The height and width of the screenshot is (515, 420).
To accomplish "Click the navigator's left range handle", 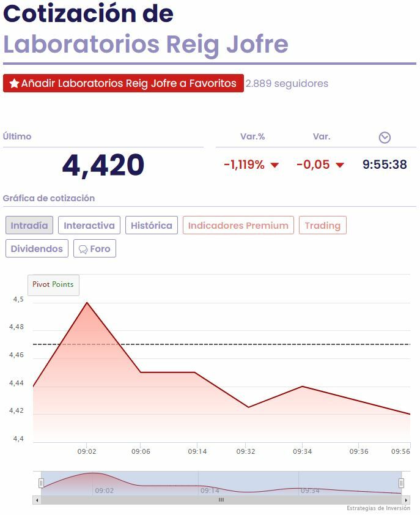I will 41,483.
